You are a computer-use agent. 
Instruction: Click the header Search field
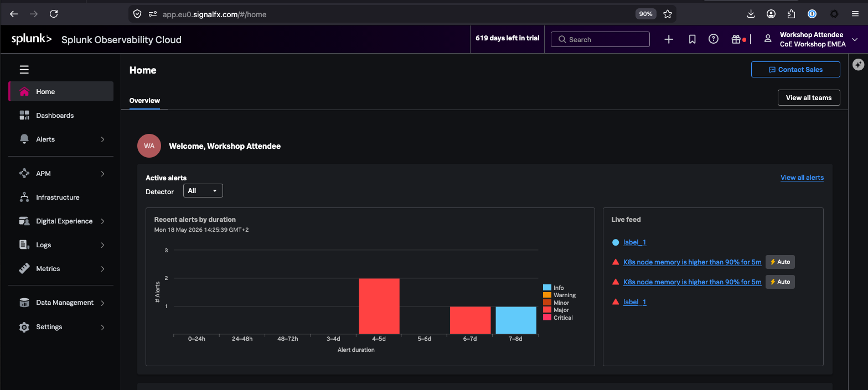point(600,39)
